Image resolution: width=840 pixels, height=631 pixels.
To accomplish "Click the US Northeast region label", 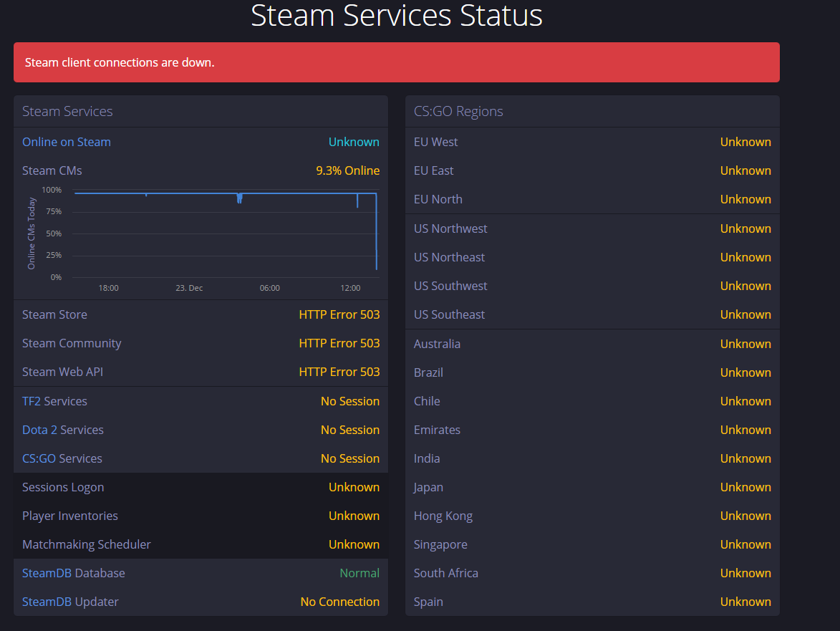I will (449, 257).
